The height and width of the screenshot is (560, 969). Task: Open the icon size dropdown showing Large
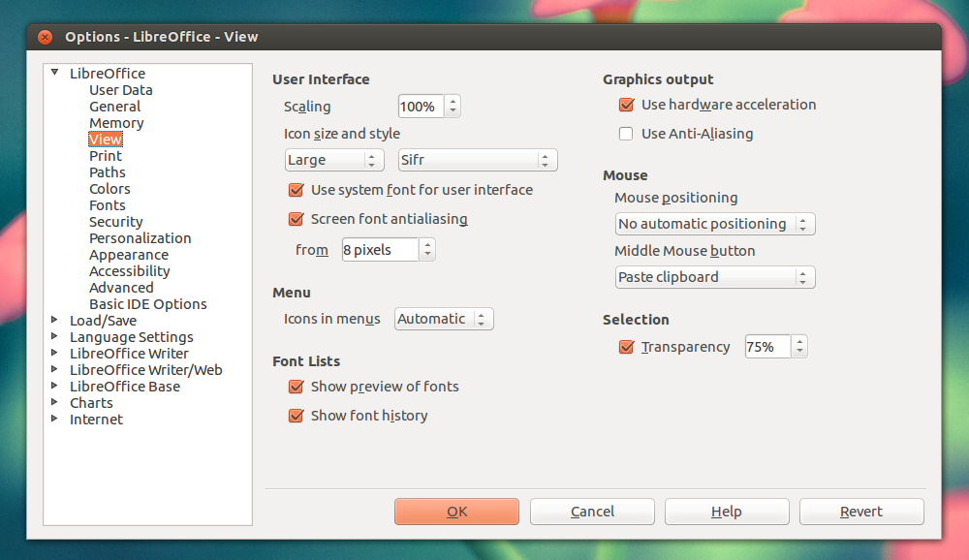pyautogui.click(x=333, y=160)
